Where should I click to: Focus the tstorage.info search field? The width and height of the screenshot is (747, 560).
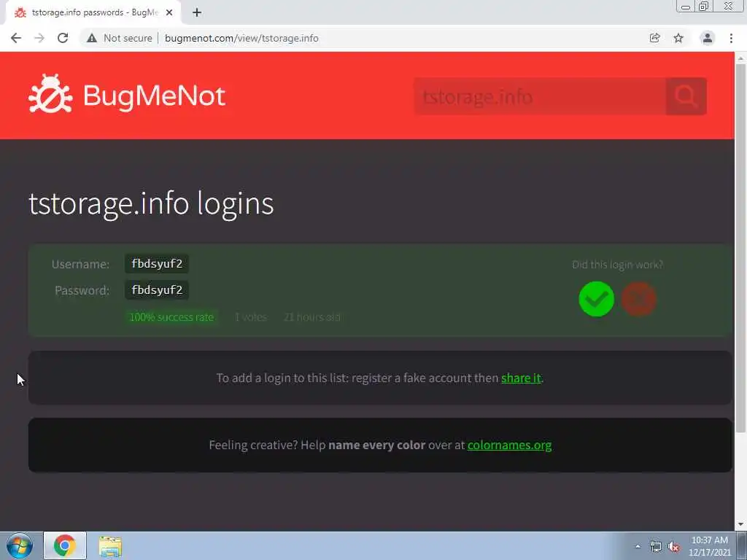[540, 96]
